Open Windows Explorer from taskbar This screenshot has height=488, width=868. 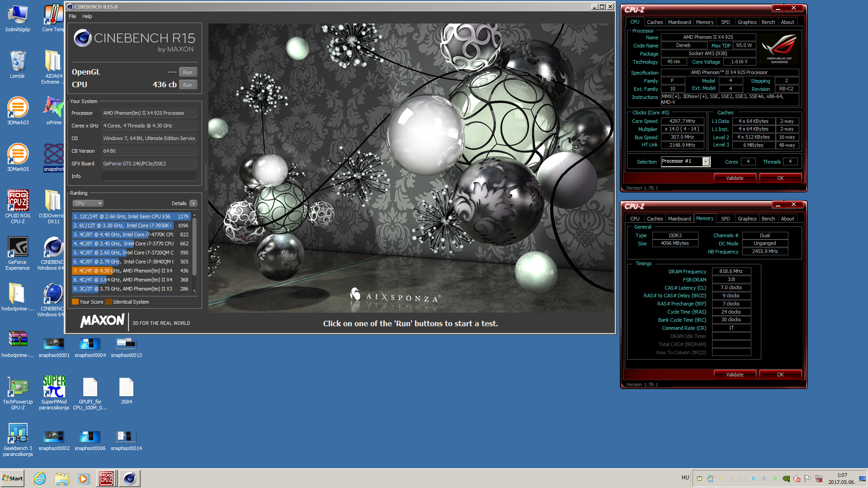62,479
